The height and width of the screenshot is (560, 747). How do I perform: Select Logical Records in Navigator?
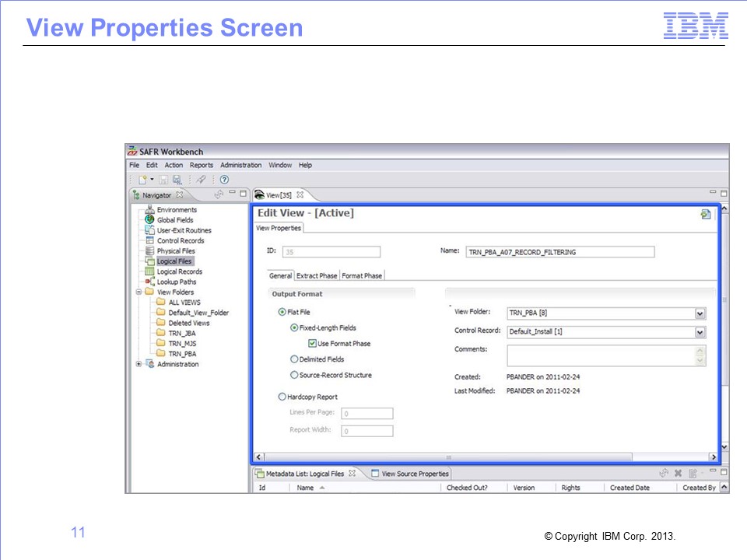[x=180, y=272]
